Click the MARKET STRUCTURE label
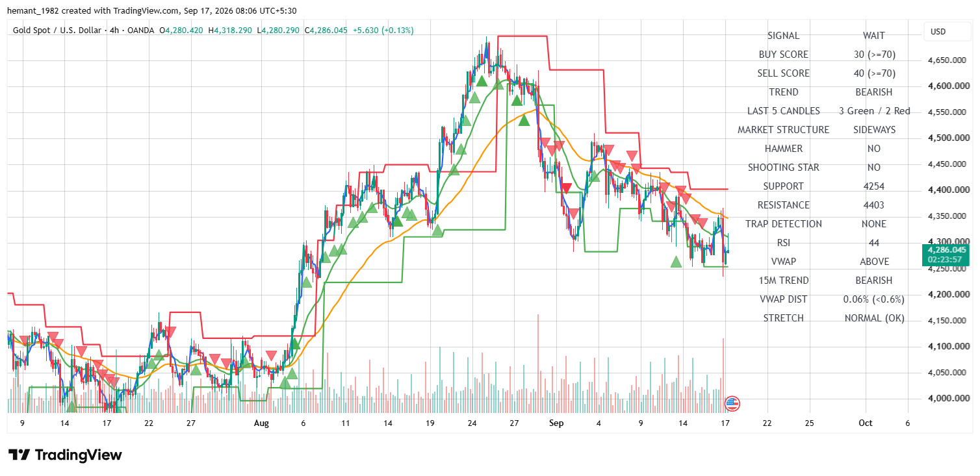The width and height of the screenshot is (980, 476). 783,130
